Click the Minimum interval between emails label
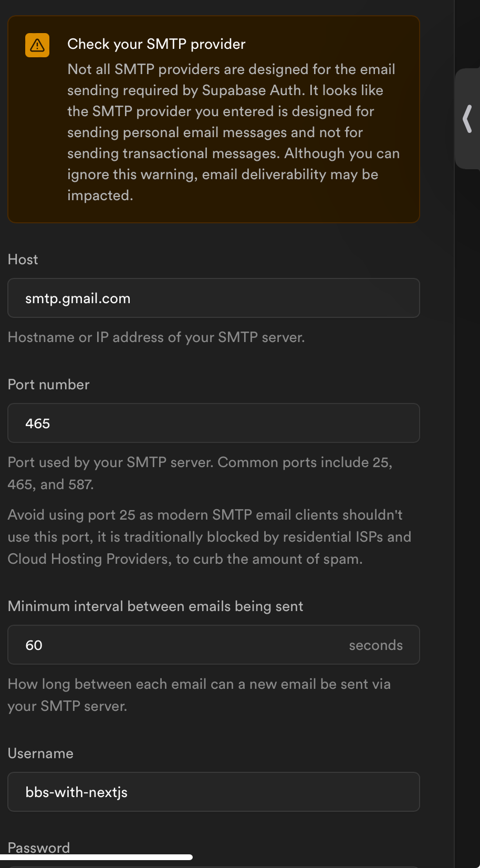480x868 pixels. [x=155, y=606]
